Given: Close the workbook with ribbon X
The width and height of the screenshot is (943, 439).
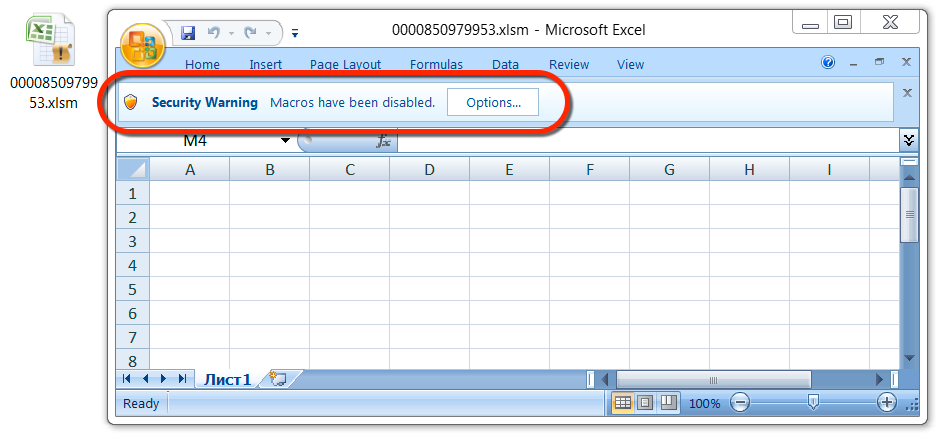Looking at the screenshot, I should coord(906,62).
